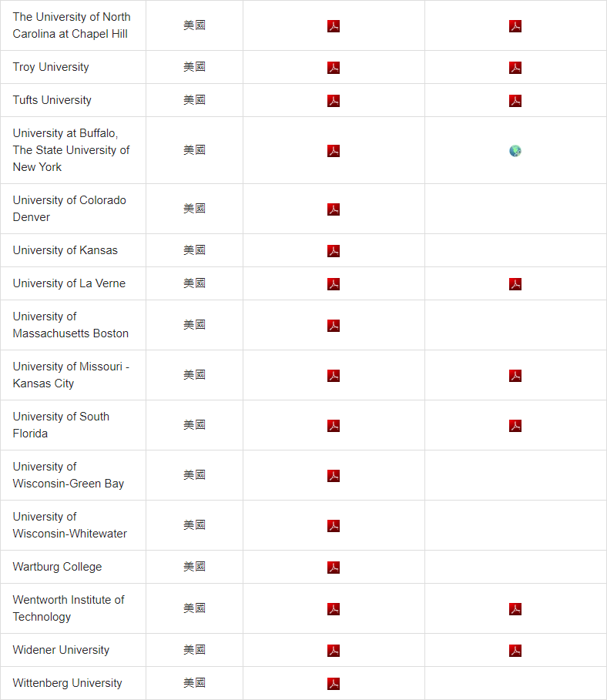Image resolution: width=607 pixels, height=700 pixels.
Task: Open Wentworth Institute second-column PDF icon
Action: tap(515, 609)
